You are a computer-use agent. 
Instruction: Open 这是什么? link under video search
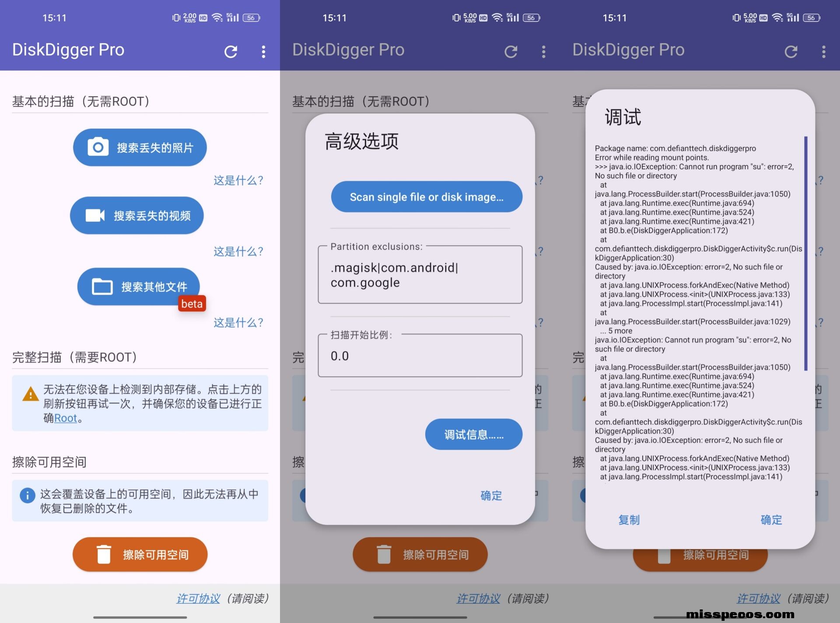(238, 251)
